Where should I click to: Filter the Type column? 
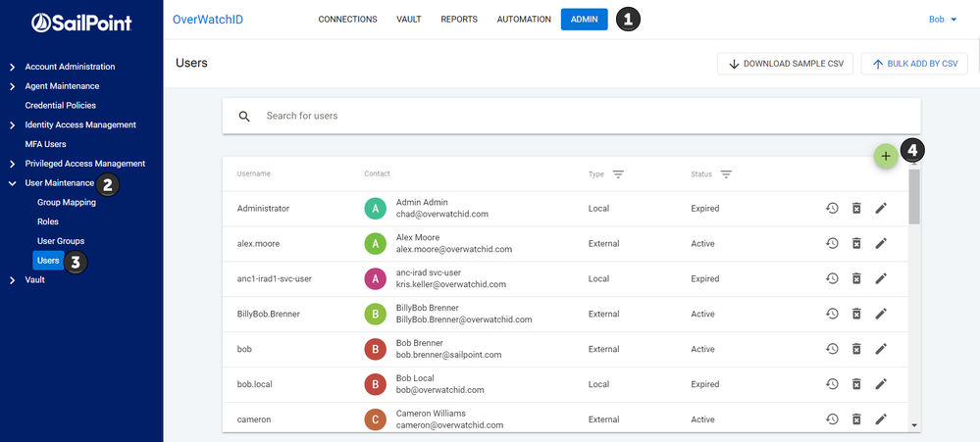coord(618,174)
